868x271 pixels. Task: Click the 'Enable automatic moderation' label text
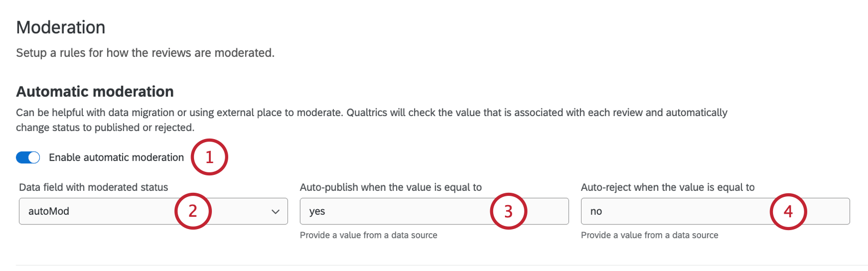pos(116,157)
